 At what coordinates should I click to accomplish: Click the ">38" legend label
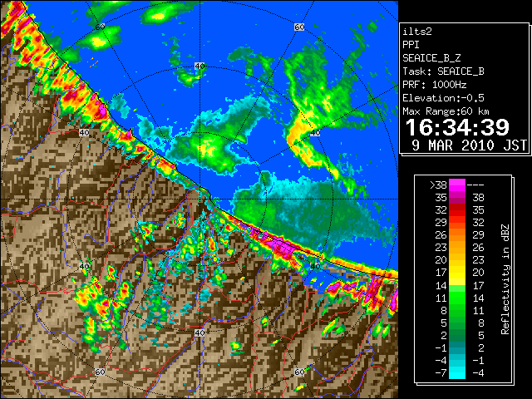pyautogui.click(x=438, y=185)
